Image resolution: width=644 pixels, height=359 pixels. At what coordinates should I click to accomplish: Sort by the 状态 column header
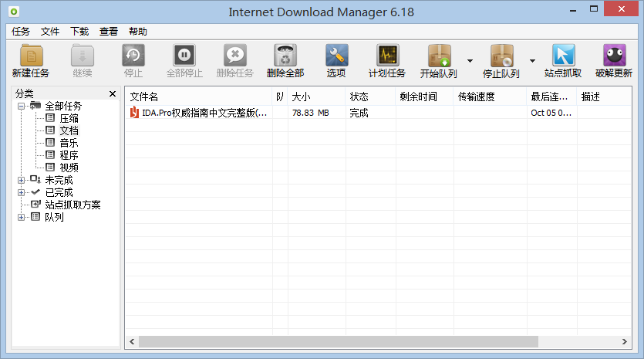(x=370, y=97)
